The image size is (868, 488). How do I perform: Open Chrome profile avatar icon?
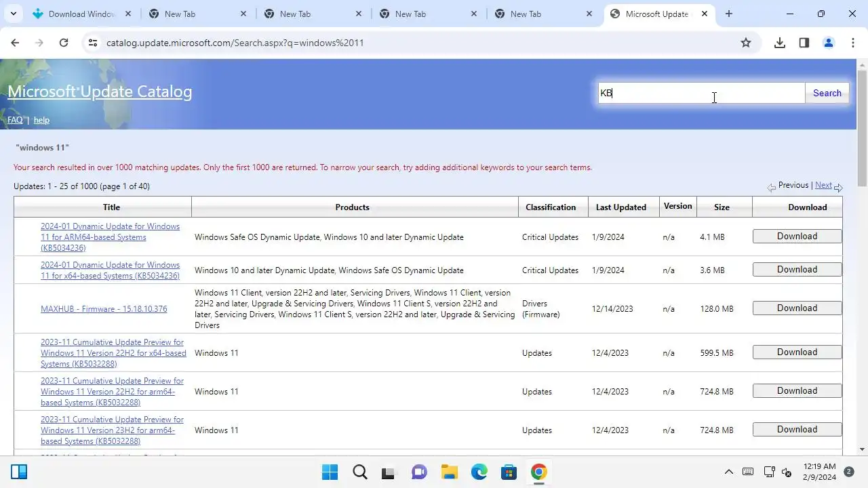829,43
